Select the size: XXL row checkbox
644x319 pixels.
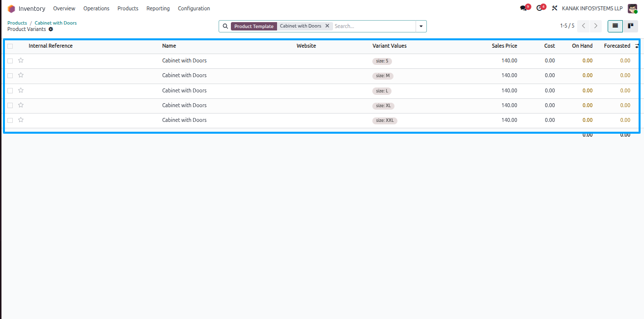(10, 120)
